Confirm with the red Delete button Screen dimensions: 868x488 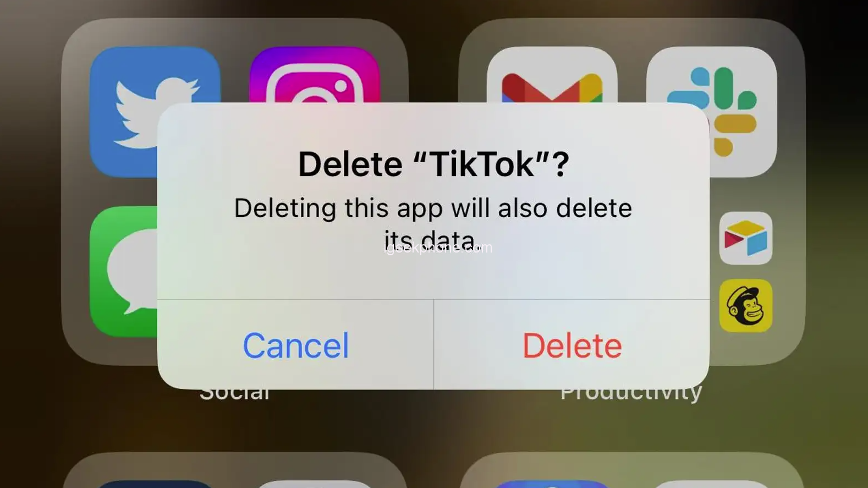[x=572, y=345]
